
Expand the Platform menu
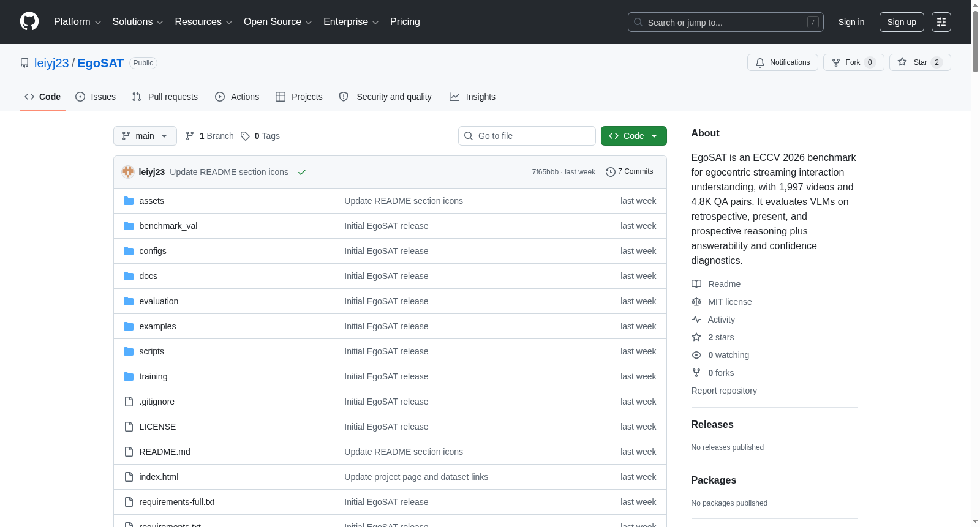[x=77, y=22]
